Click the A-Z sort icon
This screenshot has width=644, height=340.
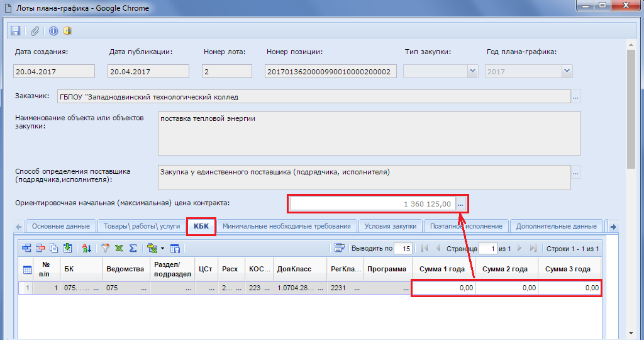[87, 248]
